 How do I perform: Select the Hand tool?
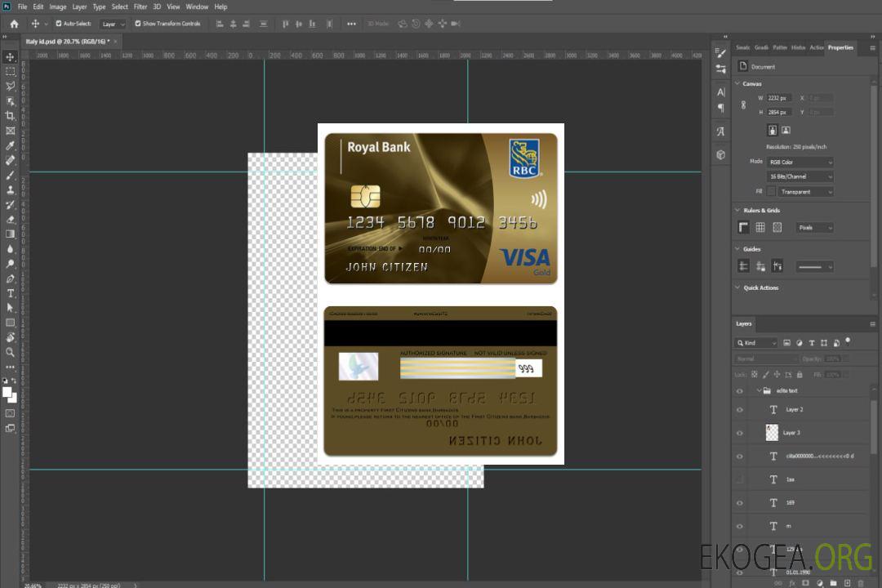point(10,337)
